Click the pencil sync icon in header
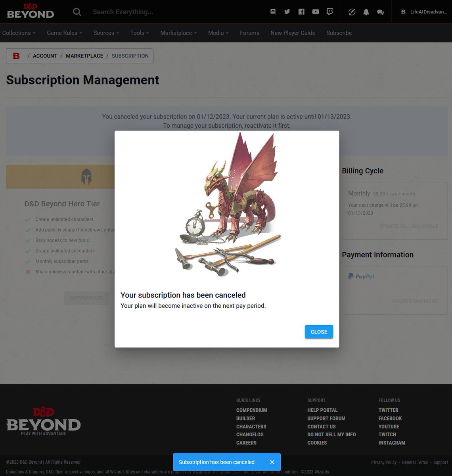Screen dimensions: 452x476 click(x=352, y=12)
